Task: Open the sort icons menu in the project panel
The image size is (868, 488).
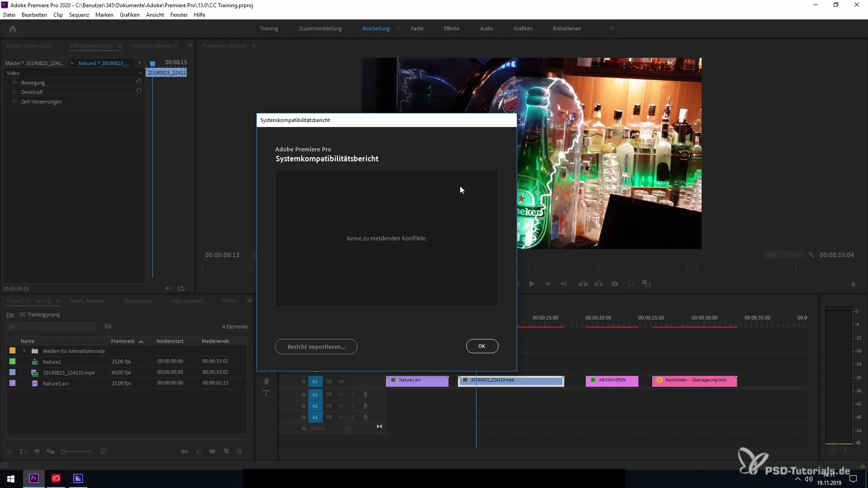Action: 103,451
